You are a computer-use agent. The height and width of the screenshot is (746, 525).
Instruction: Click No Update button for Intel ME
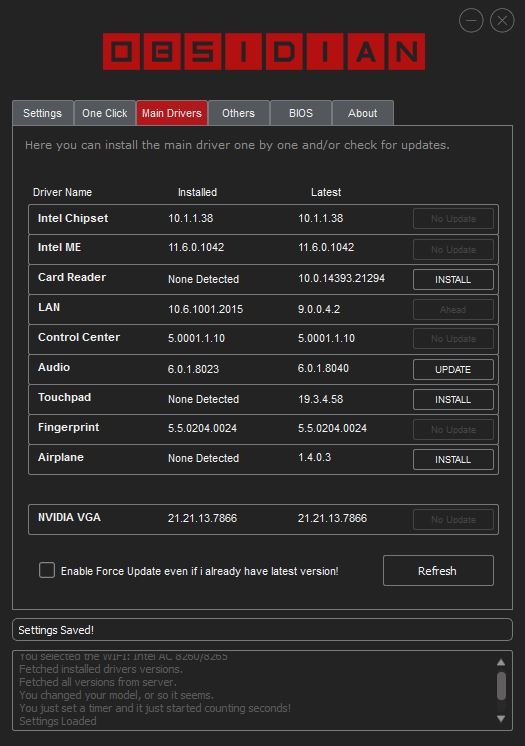click(x=453, y=249)
